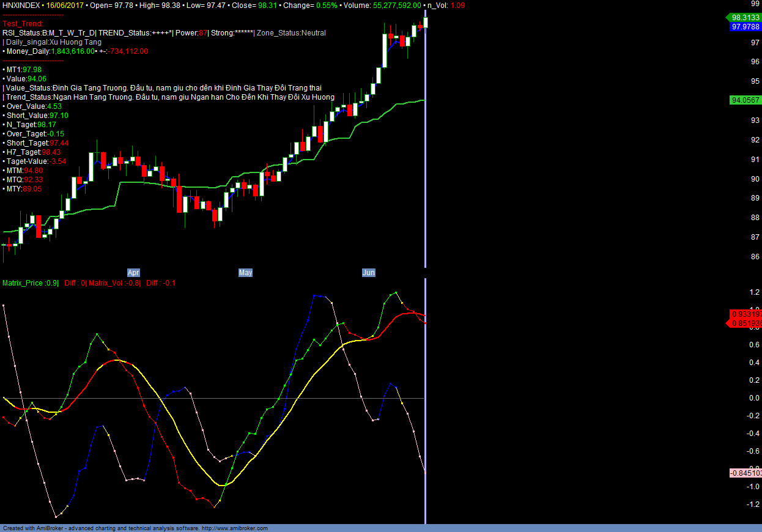The height and width of the screenshot is (532, 762).
Task: Click the Apr month marker on time axis
Action: (133, 273)
